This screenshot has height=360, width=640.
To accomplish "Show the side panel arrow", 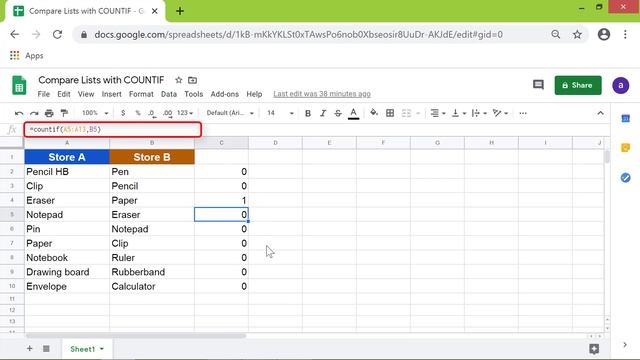I will [x=625, y=345].
